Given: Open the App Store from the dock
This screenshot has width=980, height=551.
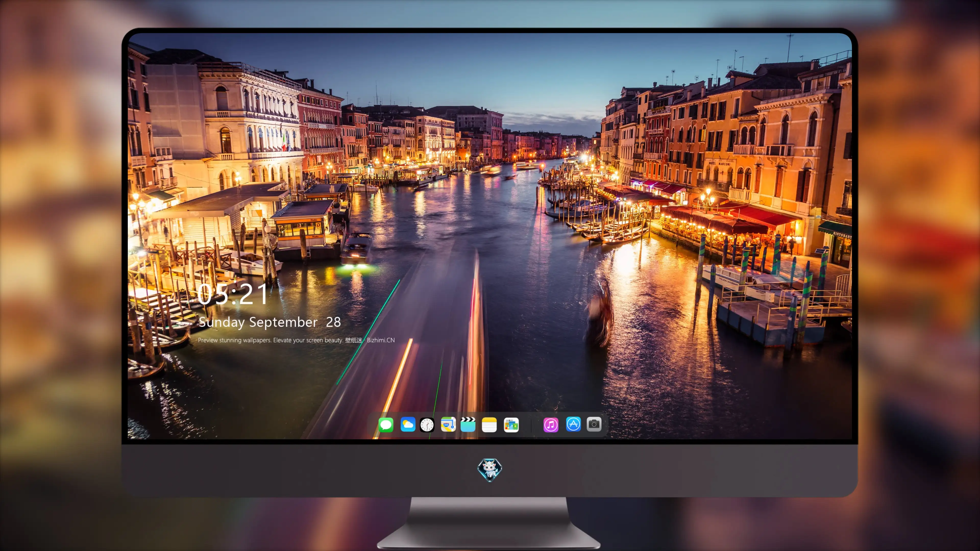Looking at the screenshot, I should point(573,424).
